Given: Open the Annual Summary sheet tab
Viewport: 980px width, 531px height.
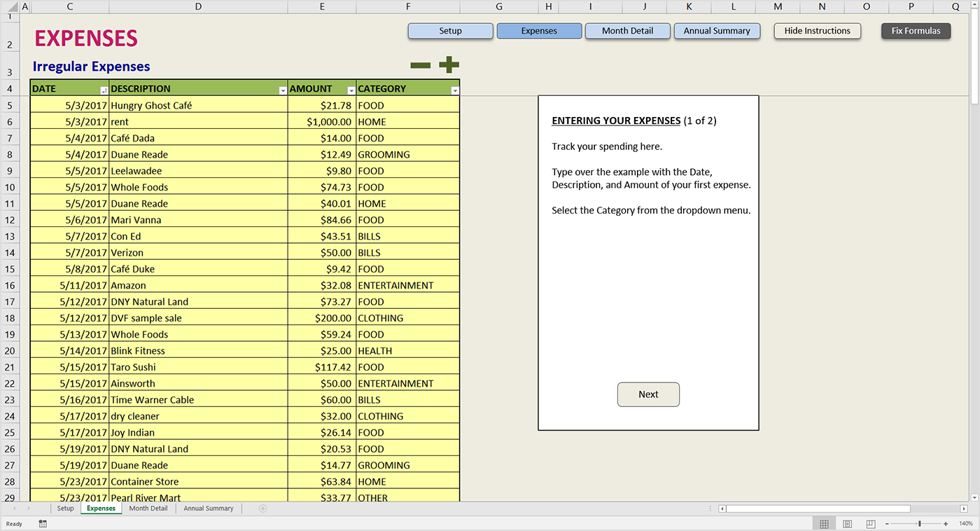Looking at the screenshot, I should point(209,509).
